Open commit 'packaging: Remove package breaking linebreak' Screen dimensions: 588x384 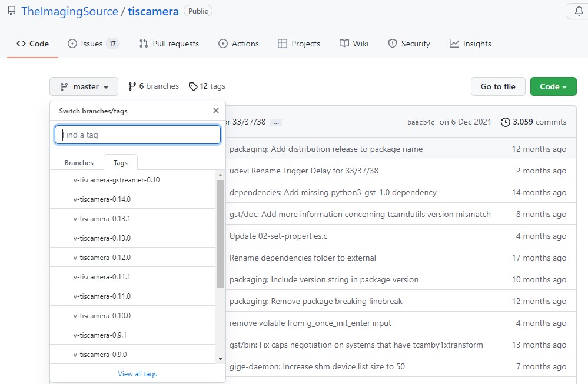[x=315, y=301]
